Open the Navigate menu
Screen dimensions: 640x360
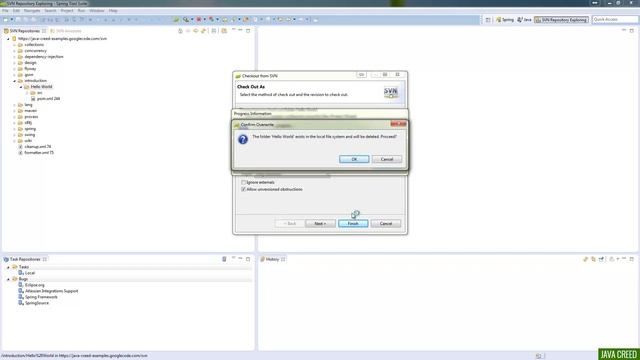coord(32,11)
